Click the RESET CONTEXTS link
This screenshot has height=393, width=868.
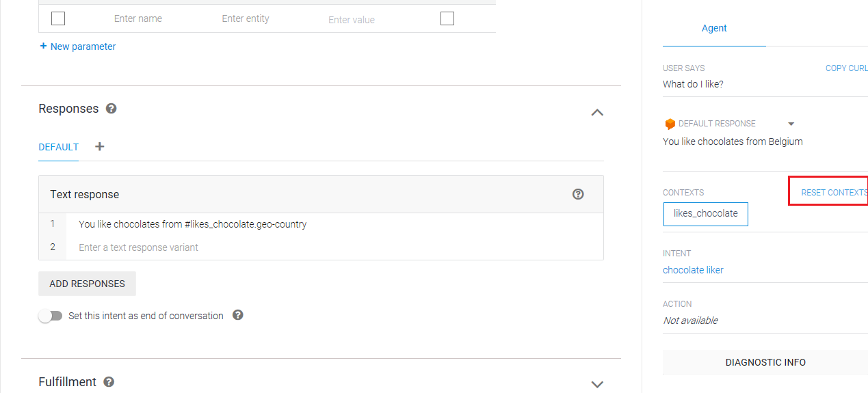click(834, 193)
